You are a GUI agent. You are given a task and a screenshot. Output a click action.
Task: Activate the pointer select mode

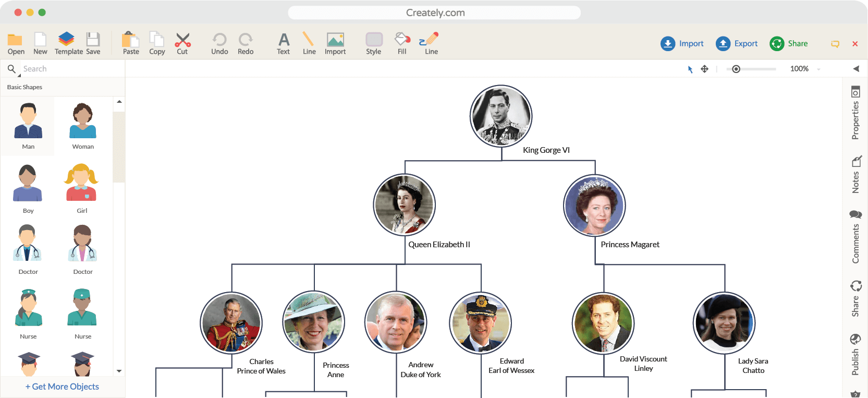pos(690,69)
